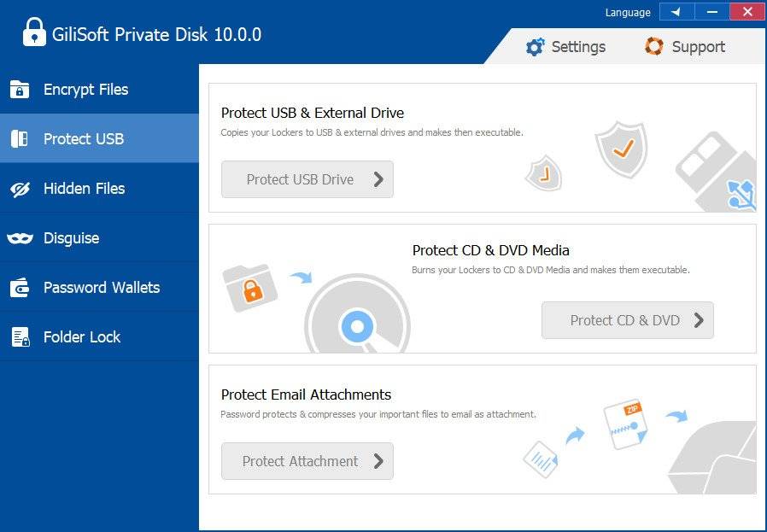Screen dimensions: 767x532
Task: Open the Disguise section
Action: pos(99,238)
